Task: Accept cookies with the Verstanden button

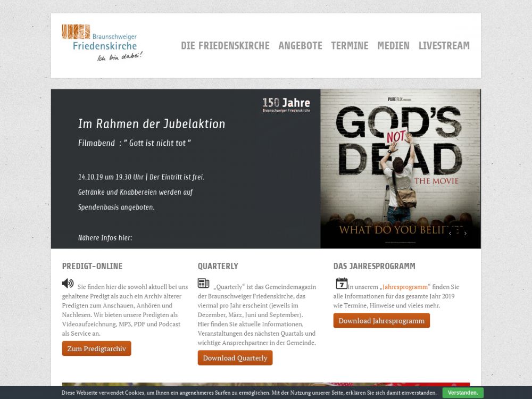Action: [462, 393]
